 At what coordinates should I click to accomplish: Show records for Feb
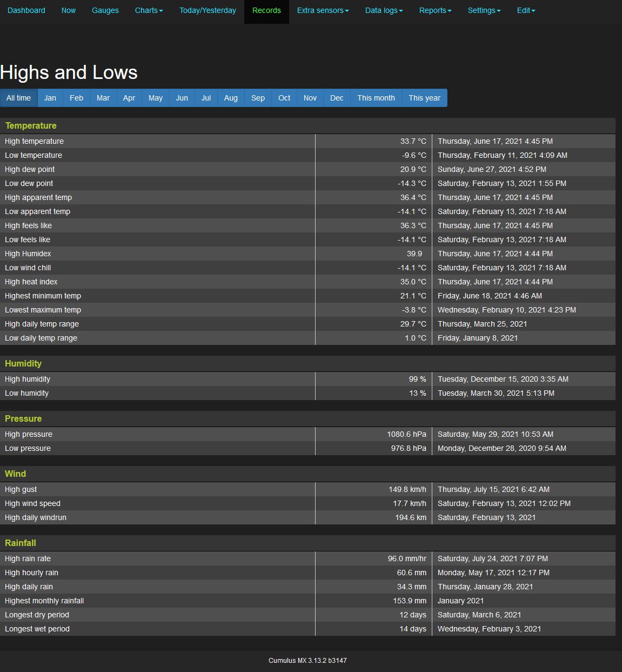[x=77, y=98]
